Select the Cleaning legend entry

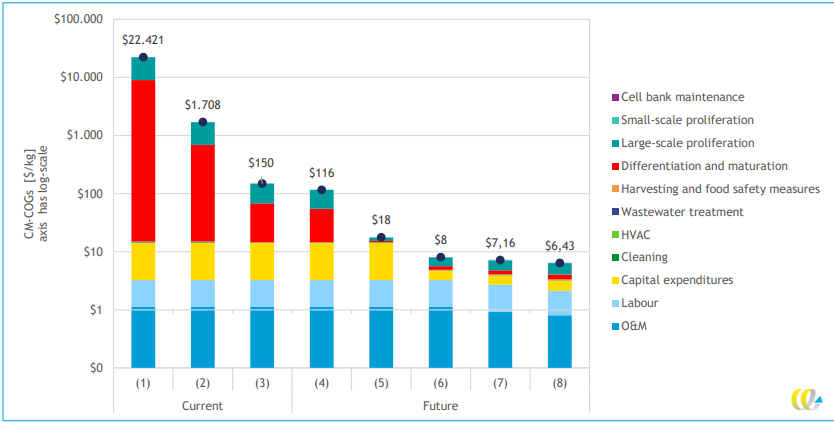(x=644, y=257)
